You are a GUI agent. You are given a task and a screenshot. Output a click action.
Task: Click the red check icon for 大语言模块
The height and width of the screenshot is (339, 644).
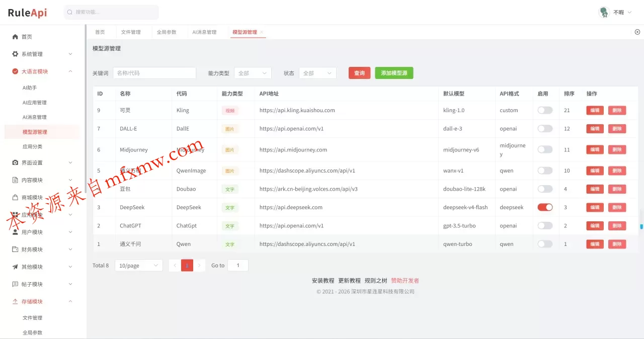(15, 71)
